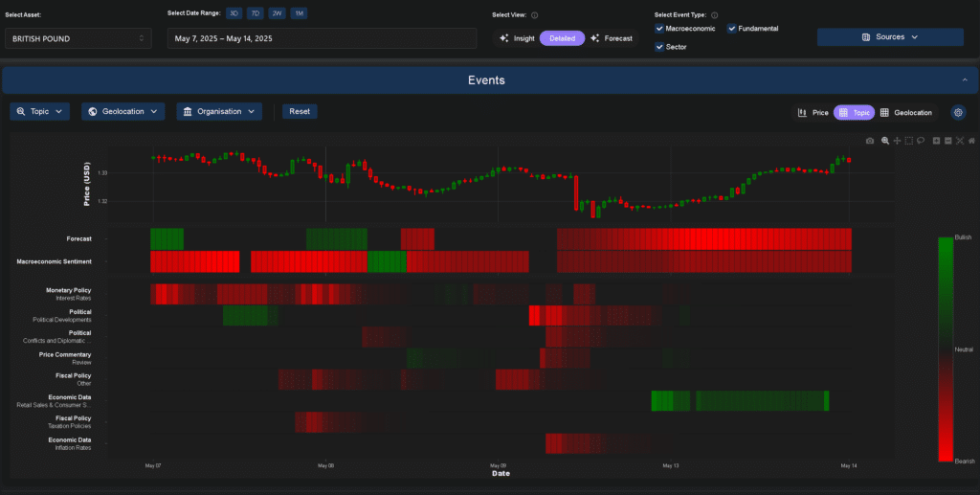Screen dimensions: 980x495
Task: Click the date range input field
Action: tap(322, 38)
